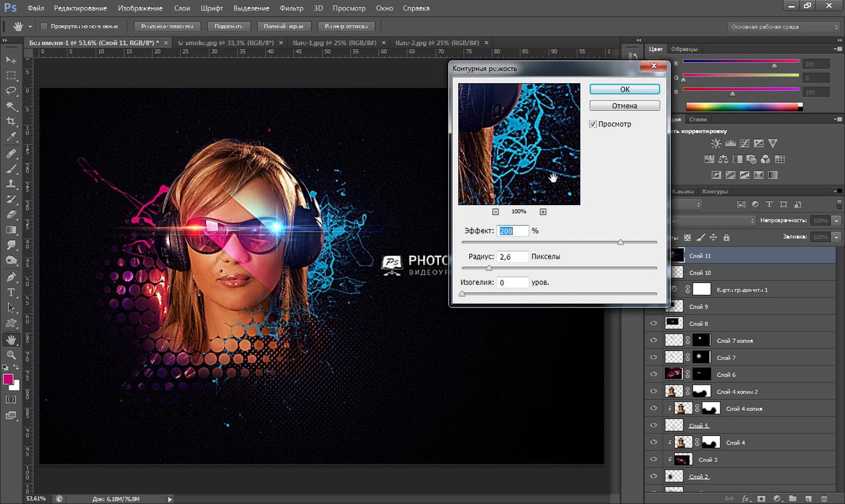Click OK in the Контурная резкость dialog
The width and height of the screenshot is (845, 504).
pos(625,89)
